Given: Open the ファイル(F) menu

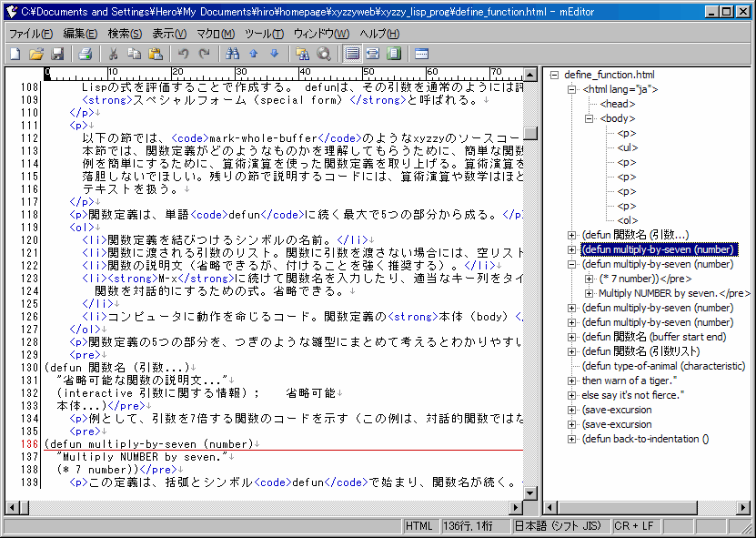Looking at the screenshot, I should [x=30, y=34].
